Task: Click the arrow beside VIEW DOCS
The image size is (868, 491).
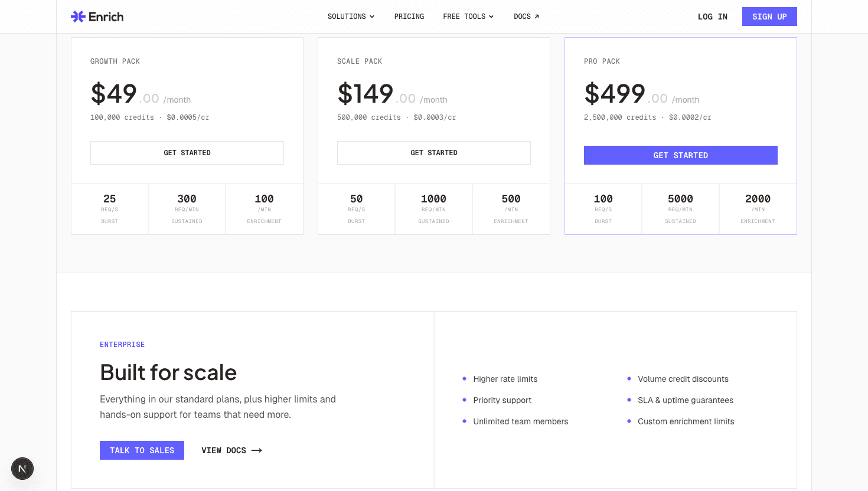Action: click(256, 450)
